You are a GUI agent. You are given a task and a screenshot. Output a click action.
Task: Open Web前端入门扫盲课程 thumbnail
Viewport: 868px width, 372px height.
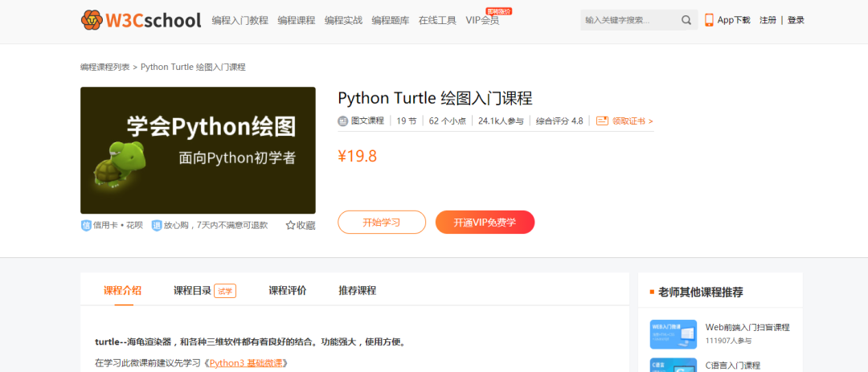(x=674, y=334)
